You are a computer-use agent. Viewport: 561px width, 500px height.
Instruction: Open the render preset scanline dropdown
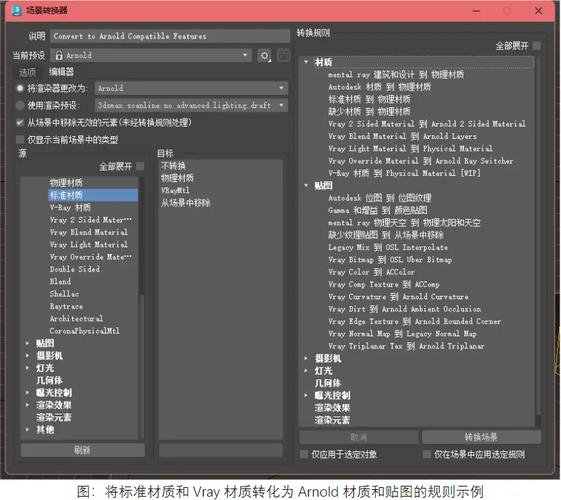[191, 105]
